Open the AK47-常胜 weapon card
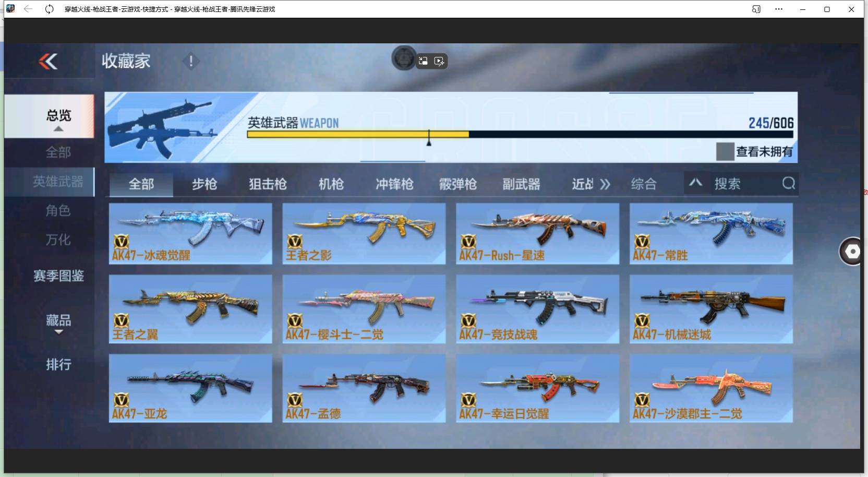 [x=712, y=233]
